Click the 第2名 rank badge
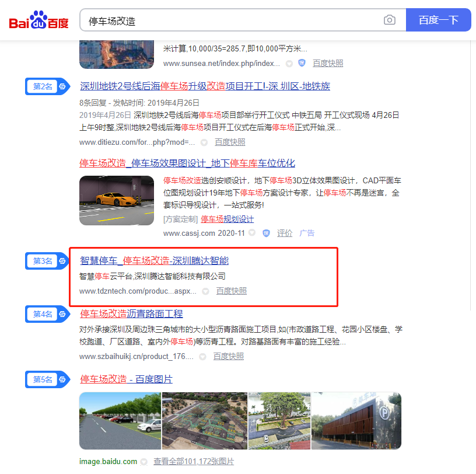This screenshot has width=476, height=474. click(47, 86)
